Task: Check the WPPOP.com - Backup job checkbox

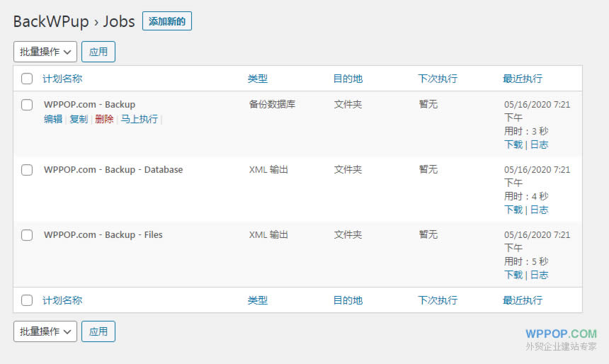Action: [x=27, y=105]
